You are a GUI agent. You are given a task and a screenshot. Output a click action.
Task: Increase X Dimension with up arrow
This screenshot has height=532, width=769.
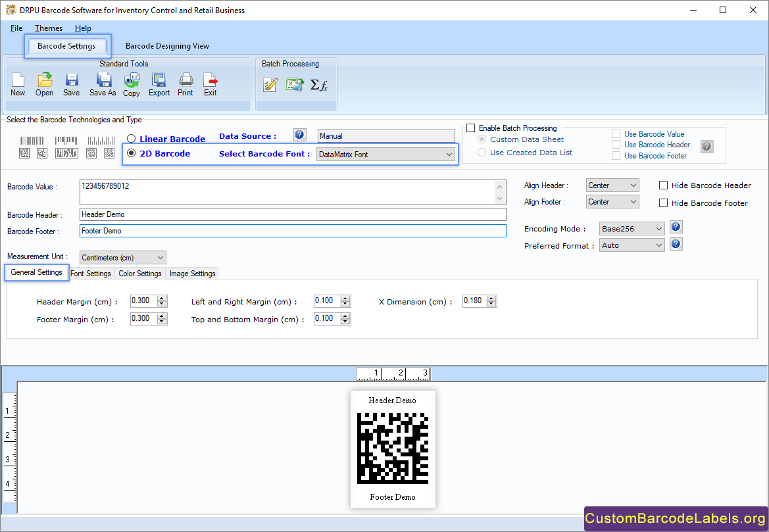point(492,298)
